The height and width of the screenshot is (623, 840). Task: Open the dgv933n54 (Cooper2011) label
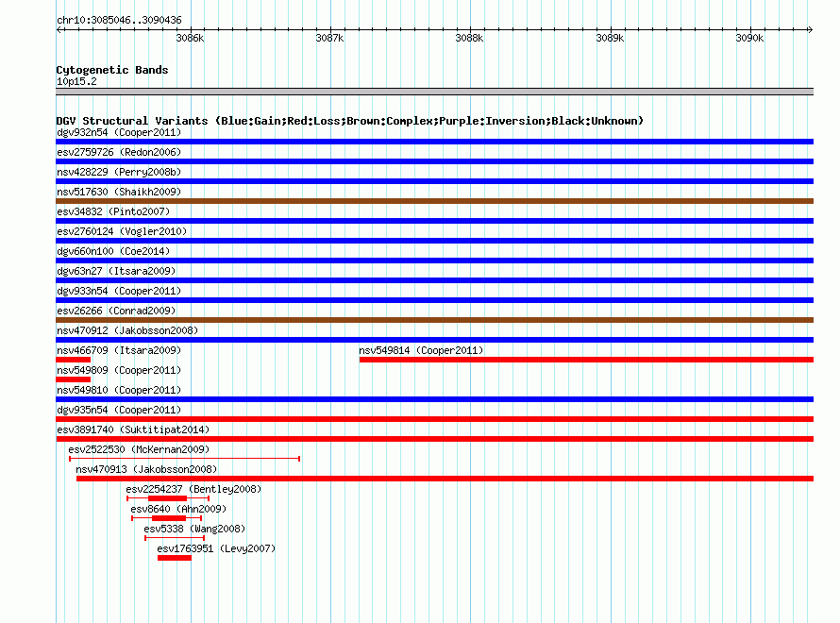[x=119, y=291]
